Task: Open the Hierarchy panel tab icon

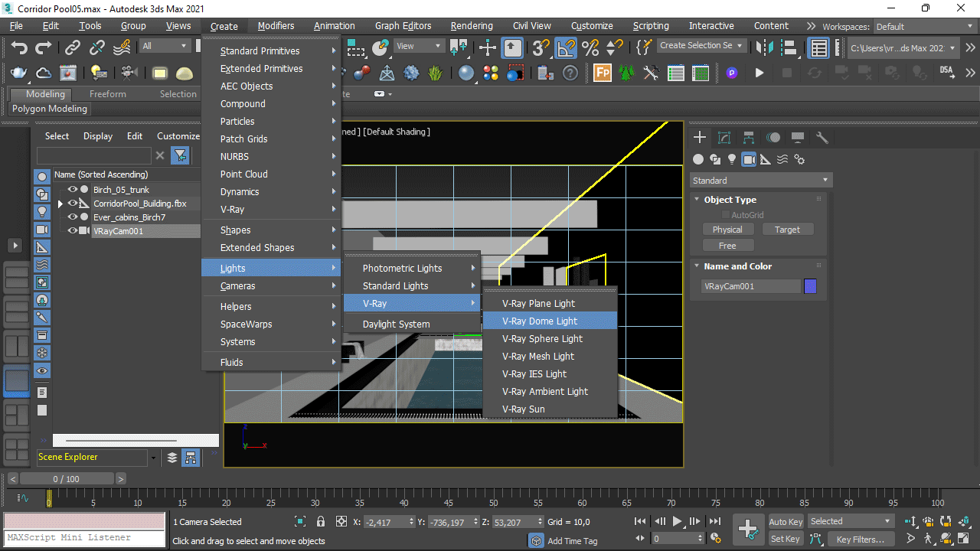Action: coord(749,138)
